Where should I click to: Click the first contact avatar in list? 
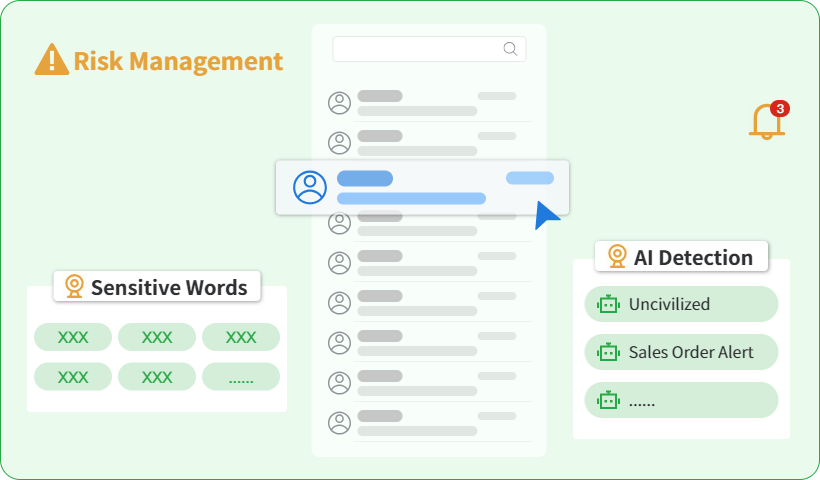340,103
